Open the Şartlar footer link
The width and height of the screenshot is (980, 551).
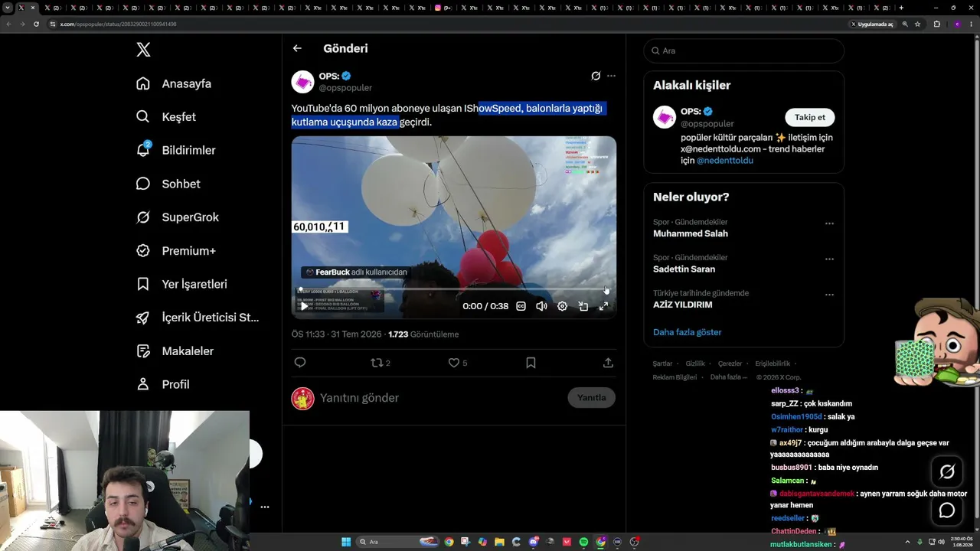coord(662,364)
